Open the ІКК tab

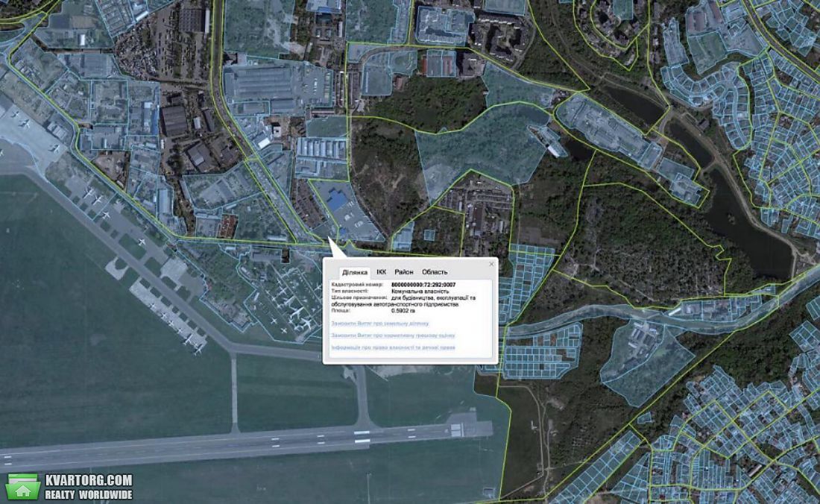pyautogui.click(x=381, y=272)
